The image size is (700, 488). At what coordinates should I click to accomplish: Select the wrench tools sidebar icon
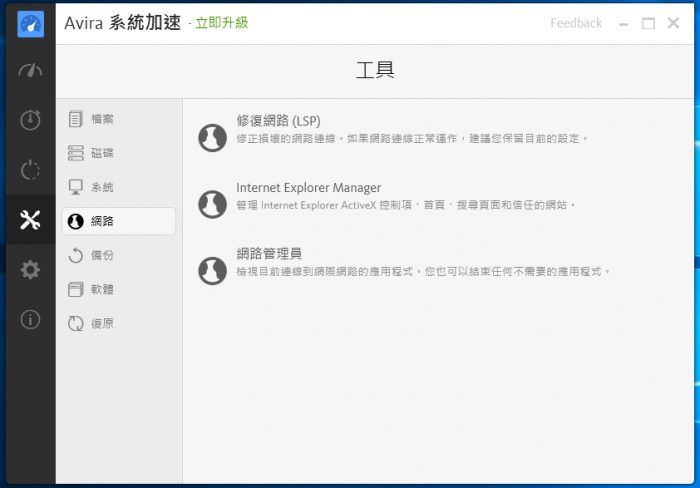click(30, 220)
